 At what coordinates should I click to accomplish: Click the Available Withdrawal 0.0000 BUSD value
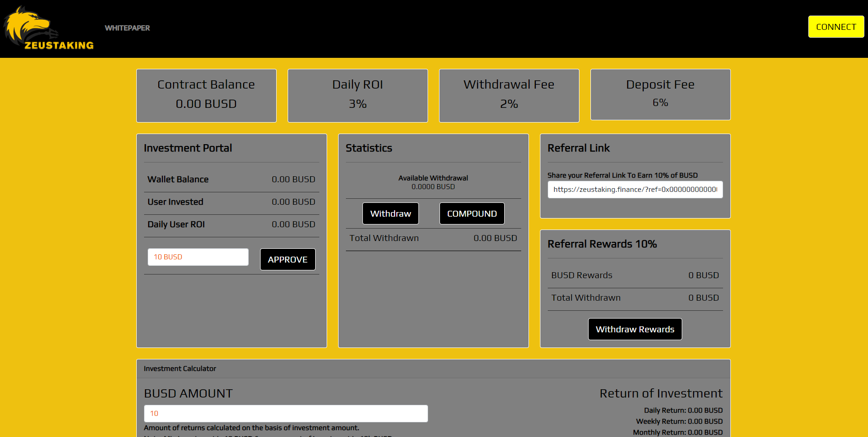[433, 187]
